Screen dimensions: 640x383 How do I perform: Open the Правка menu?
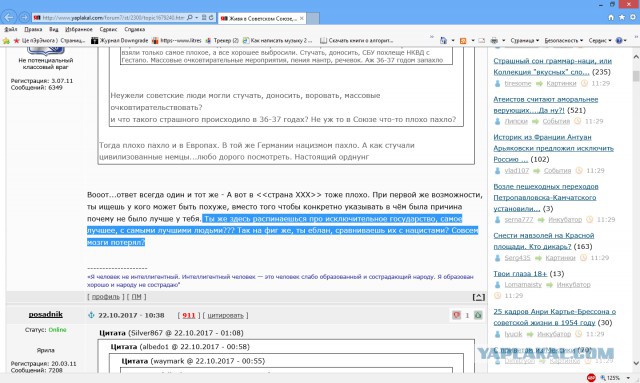point(33,29)
